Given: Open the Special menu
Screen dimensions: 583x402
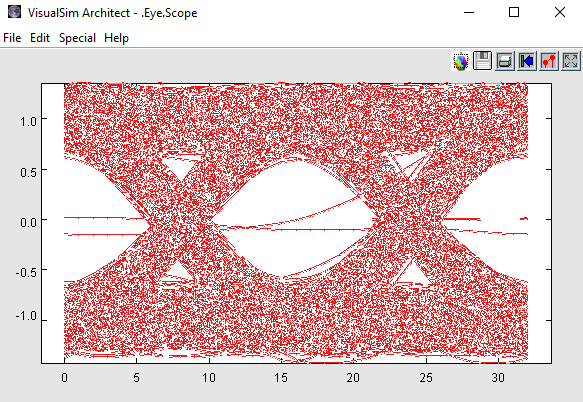Looking at the screenshot, I should pos(77,38).
